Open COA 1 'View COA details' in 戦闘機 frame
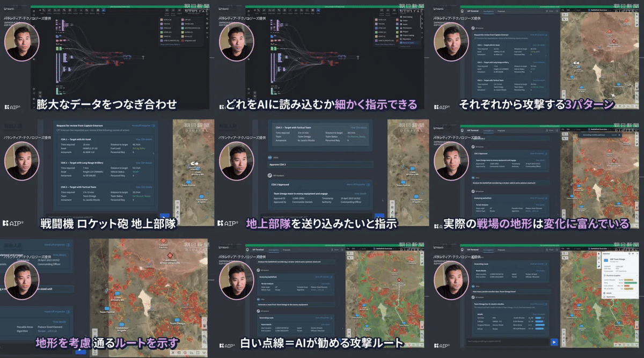Viewport: 644px width, 358px height. (x=144, y=140)
